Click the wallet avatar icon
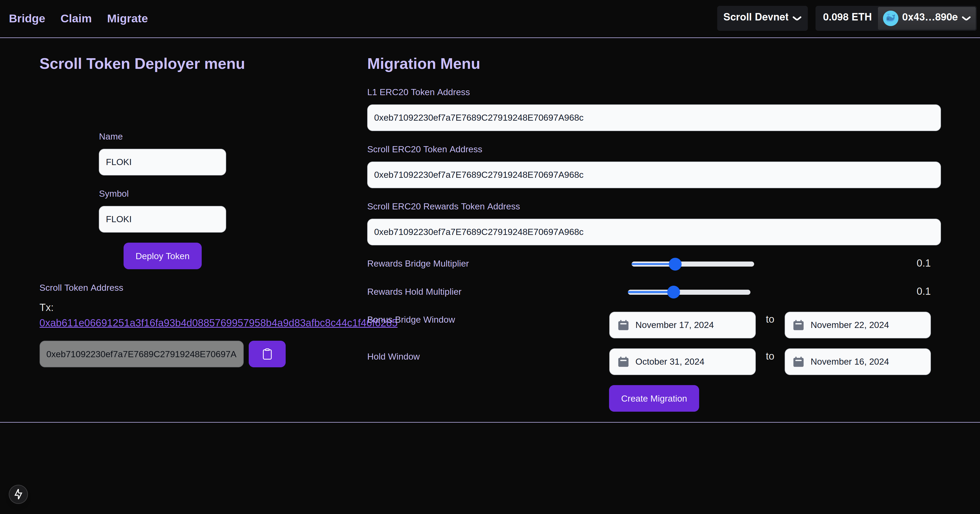The height and width of the screenshot is (514, 980). tap(890, 18)
